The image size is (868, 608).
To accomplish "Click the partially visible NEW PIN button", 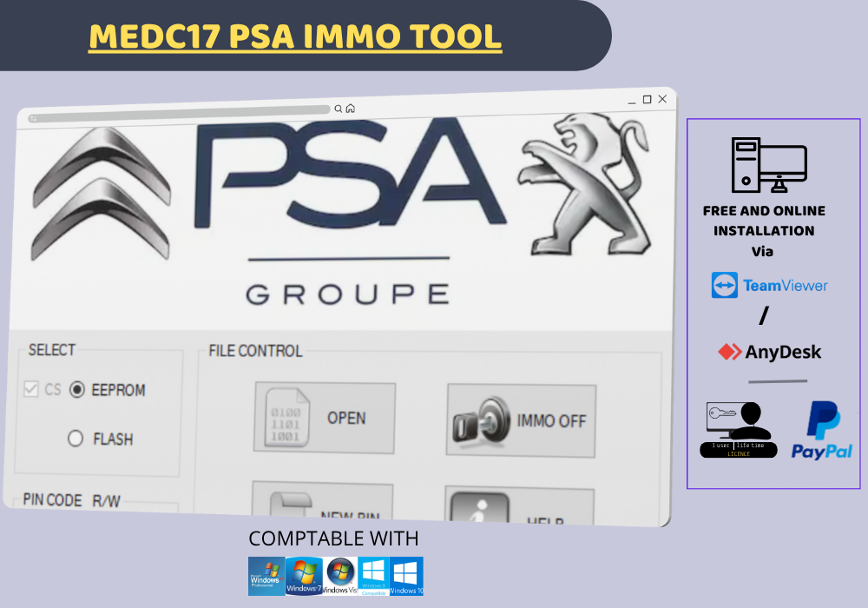I will tap(323, 502).
